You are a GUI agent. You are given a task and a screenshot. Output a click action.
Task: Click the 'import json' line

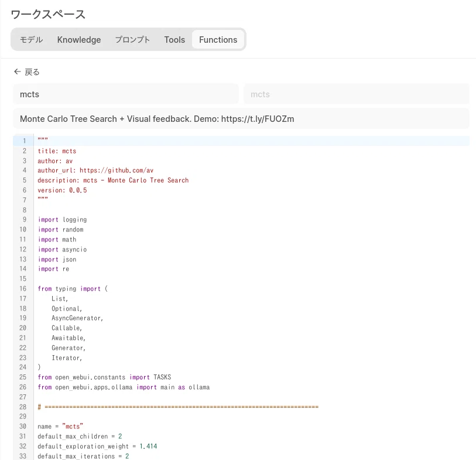pos(57,260)
